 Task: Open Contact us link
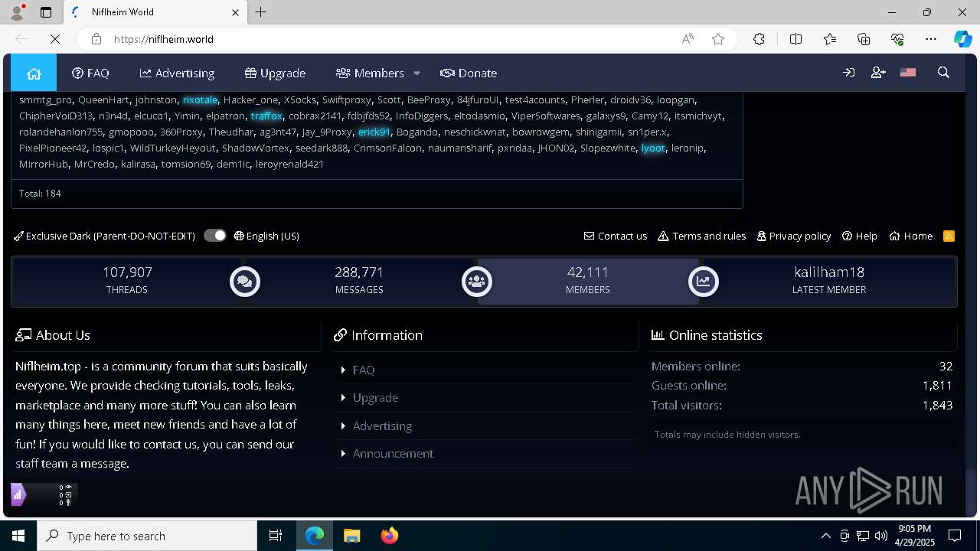coord(616,236)
